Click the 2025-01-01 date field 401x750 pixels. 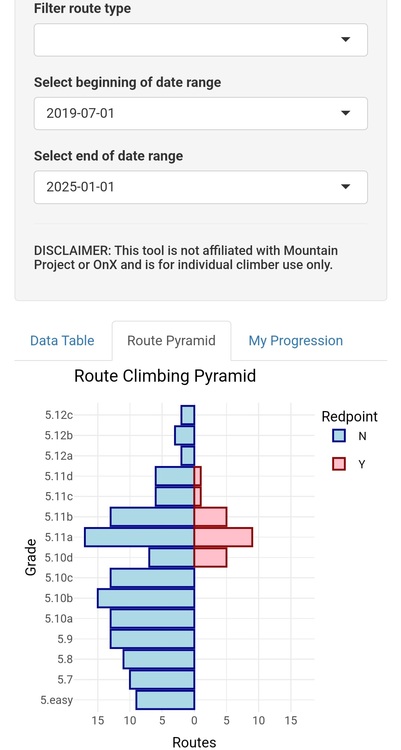[200, 187]
